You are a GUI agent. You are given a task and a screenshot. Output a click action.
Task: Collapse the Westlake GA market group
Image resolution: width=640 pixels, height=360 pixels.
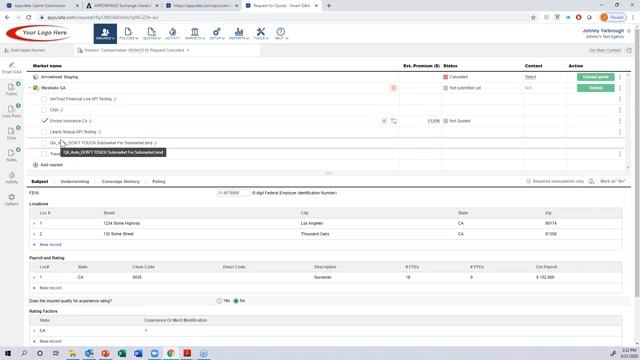point(30,88)
